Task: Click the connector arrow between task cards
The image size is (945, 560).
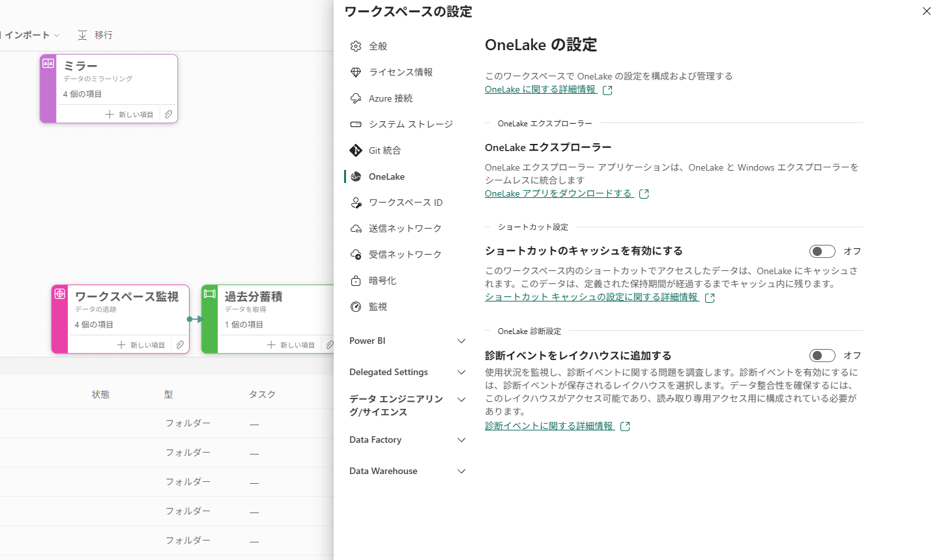Action: pos(195,319)
